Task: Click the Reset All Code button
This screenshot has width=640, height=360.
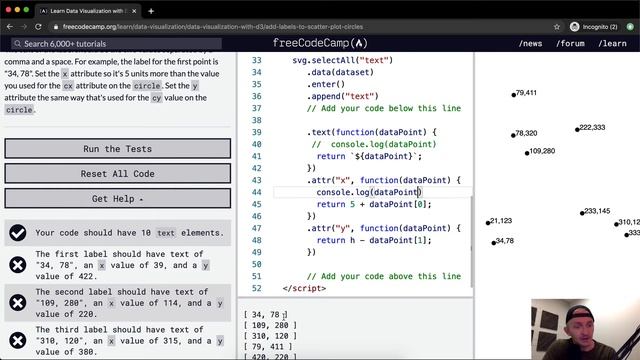Action: [118, 173]
